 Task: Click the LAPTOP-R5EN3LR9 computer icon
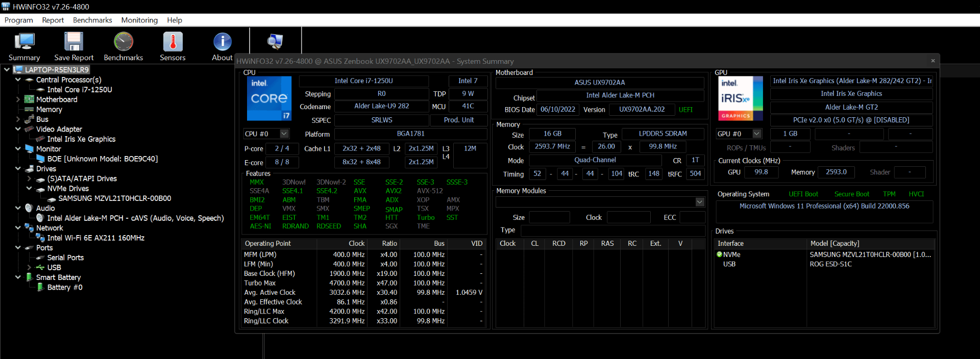[x=18, y=70]
